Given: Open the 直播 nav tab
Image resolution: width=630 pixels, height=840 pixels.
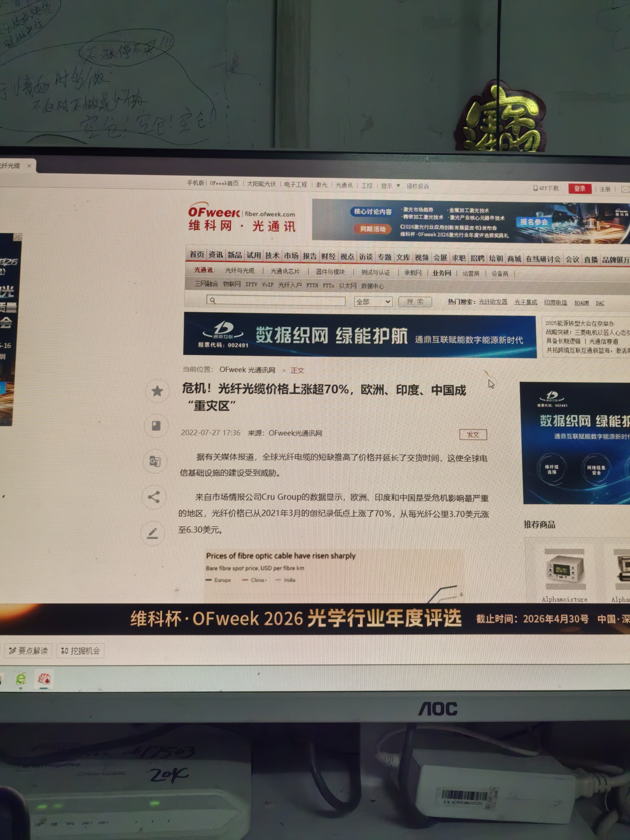Looking at the screenshot, I should [x=591, y=260].
